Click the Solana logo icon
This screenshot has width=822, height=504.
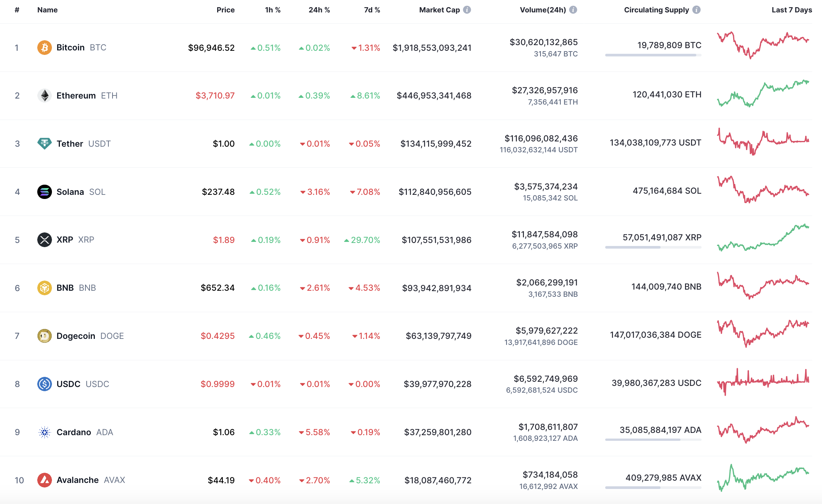44,192
